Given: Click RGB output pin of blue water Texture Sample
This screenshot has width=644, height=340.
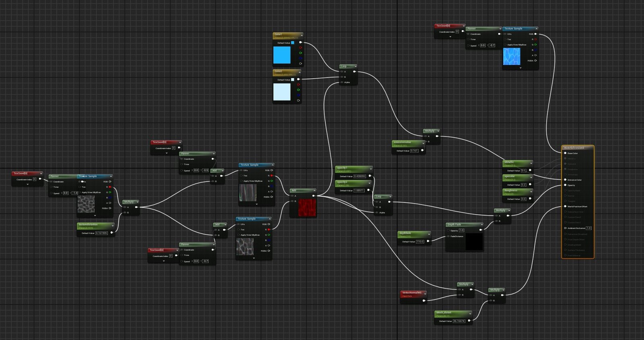Looking at the screenshot, I should (535, 34).
